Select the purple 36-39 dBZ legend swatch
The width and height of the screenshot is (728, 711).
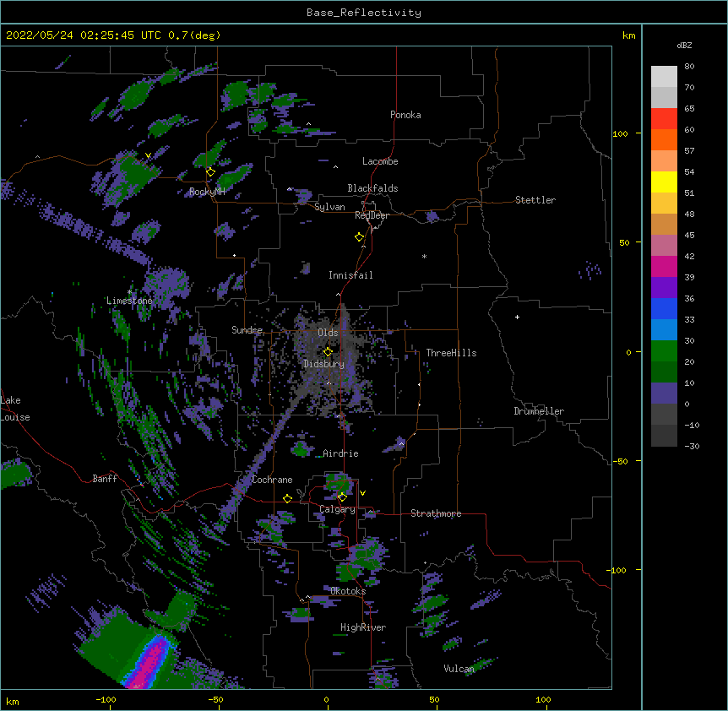coord(664,288)
